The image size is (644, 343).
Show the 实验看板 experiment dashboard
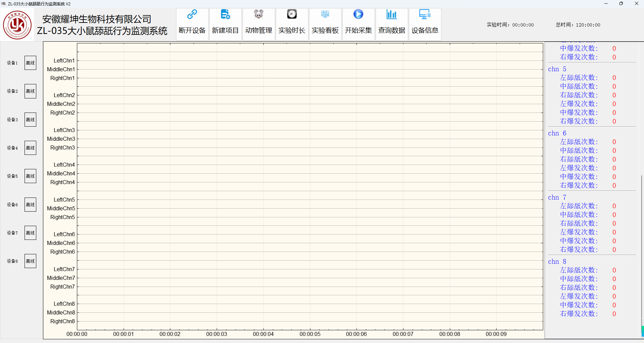pos(325,24)
